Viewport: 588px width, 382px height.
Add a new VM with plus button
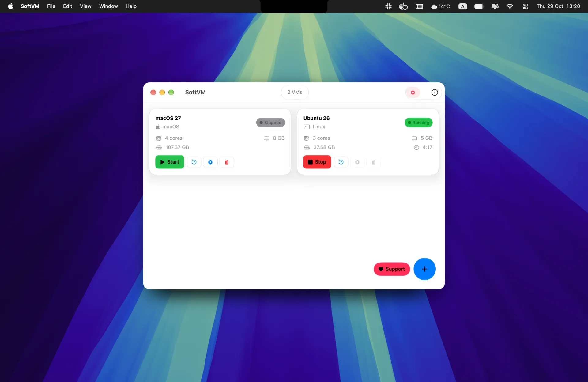click(x=424, y=269)
